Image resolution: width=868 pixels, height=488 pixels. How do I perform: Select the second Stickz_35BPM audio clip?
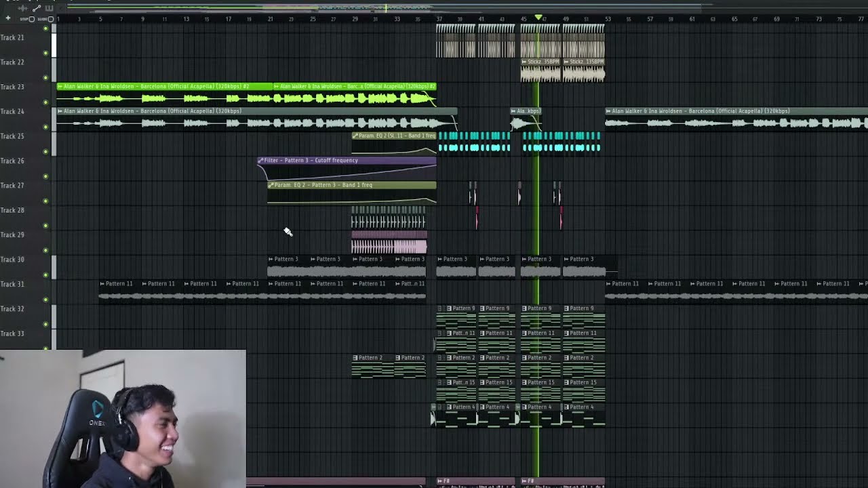point(584,70)
